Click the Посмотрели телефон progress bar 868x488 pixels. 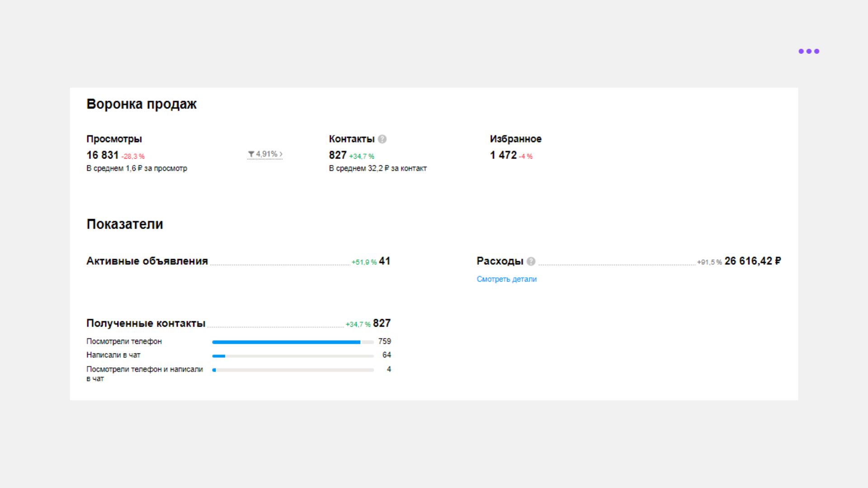point(292,342)
